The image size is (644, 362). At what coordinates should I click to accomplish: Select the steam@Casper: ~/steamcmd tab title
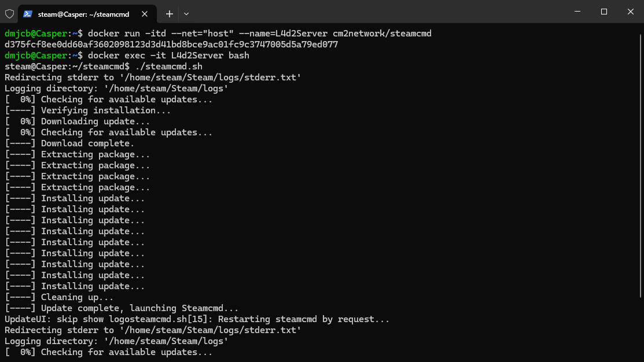(83, 14)
